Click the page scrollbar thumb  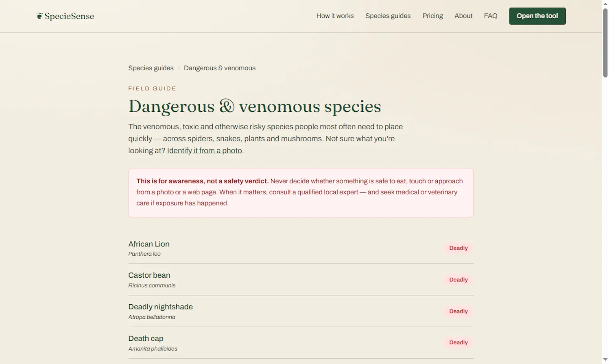(605, 43)
